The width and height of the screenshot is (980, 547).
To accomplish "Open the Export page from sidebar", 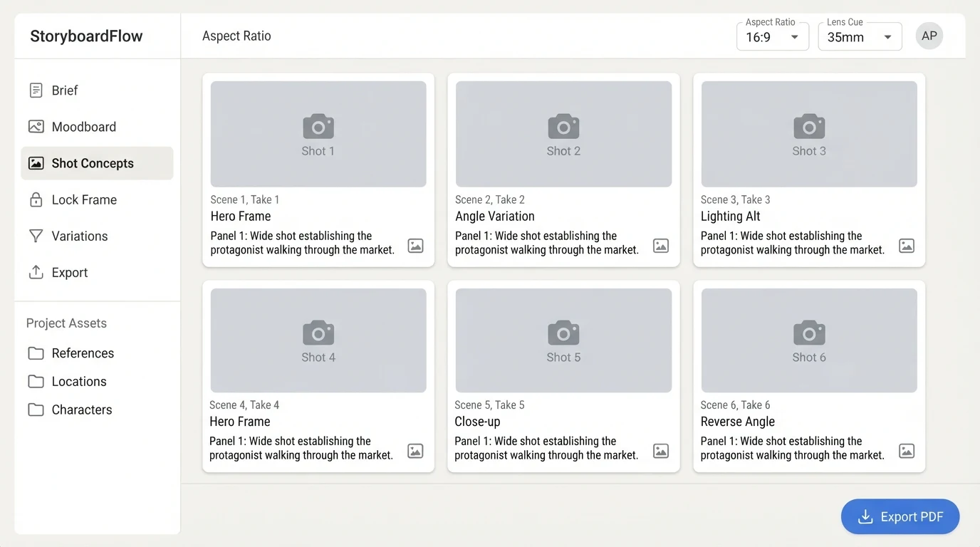I will (97, 272).
